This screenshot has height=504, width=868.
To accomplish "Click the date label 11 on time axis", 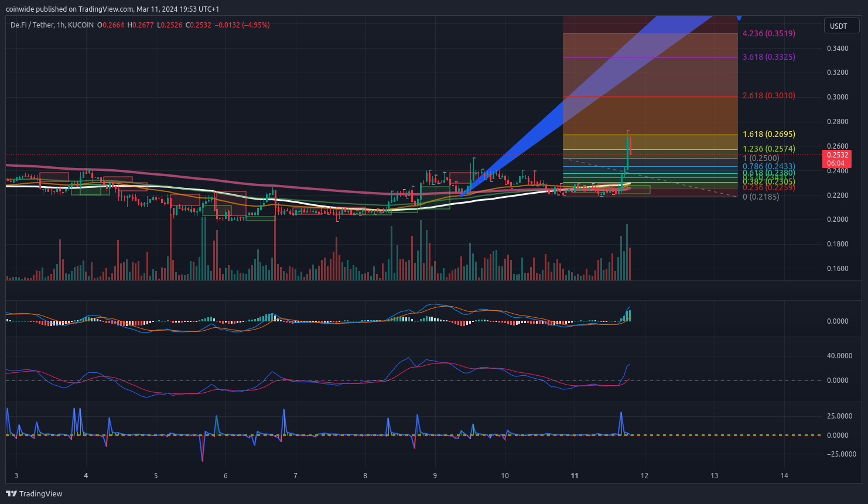I will pos(575,476).
